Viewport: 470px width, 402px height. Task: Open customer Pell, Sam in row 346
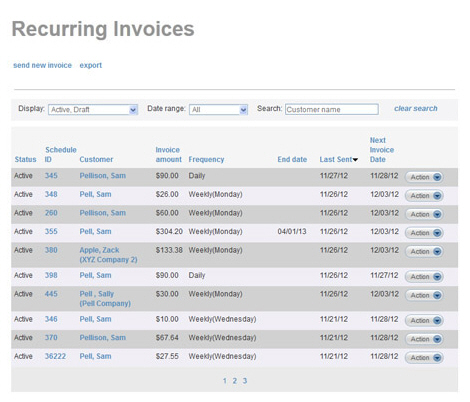point(95,319)
